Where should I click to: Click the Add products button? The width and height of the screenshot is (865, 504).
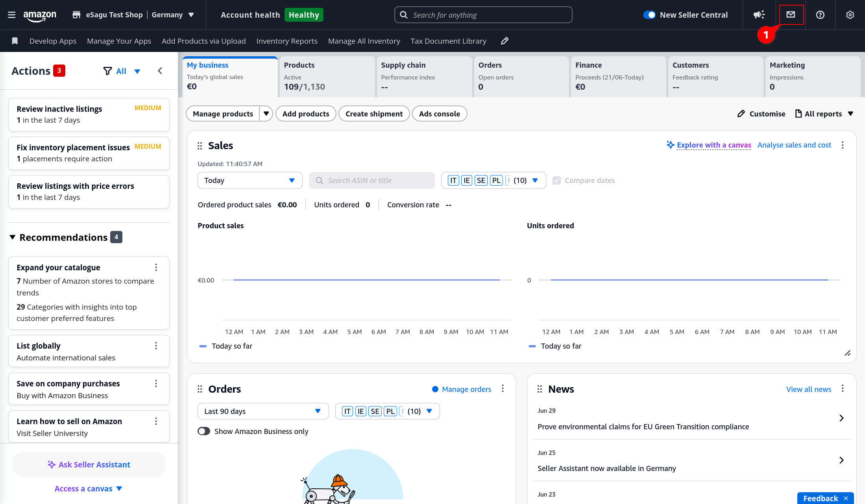coord(306,114)
